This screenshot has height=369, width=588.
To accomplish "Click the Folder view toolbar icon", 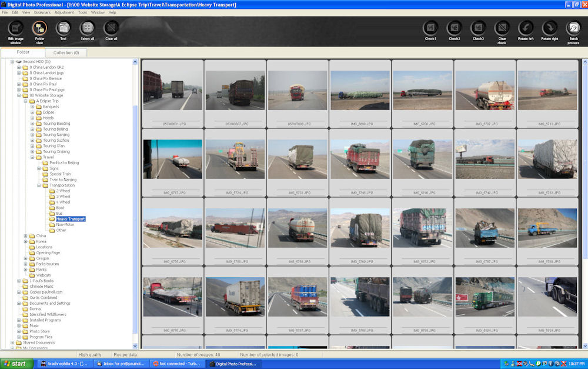I will (x=39, y=28).
